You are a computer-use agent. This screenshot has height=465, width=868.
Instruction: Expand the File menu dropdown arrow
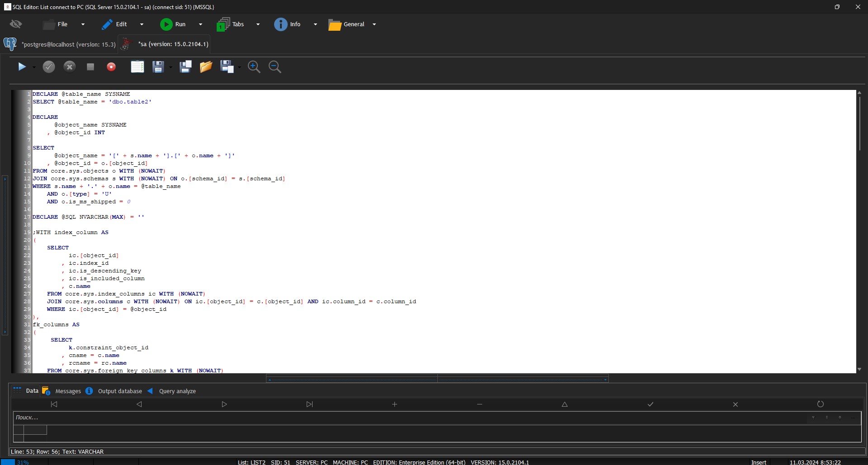[83, 24]
